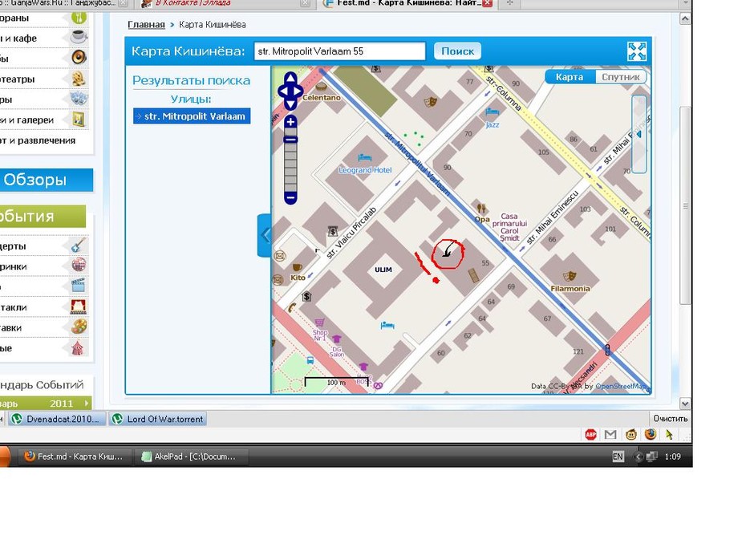Viewport: 746px width, 560px height.
Task: Click the Shop Nr 1 cart icon
Action: coord(319,323)
